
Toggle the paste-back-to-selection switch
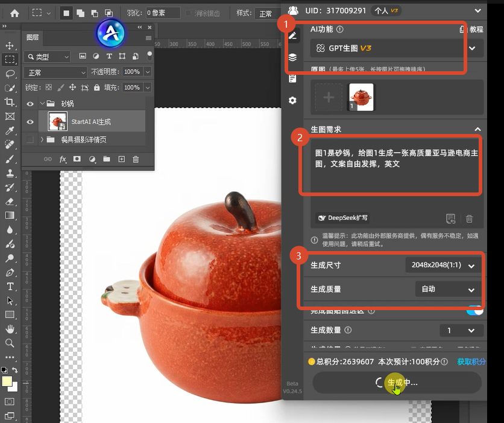pyautogui.click(x=475, y=311)
